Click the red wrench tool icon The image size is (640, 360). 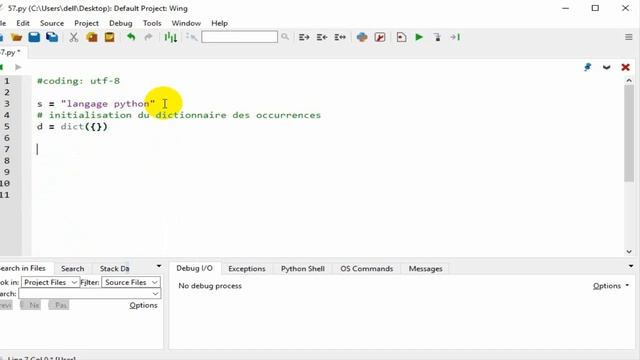tap(380, 37)
